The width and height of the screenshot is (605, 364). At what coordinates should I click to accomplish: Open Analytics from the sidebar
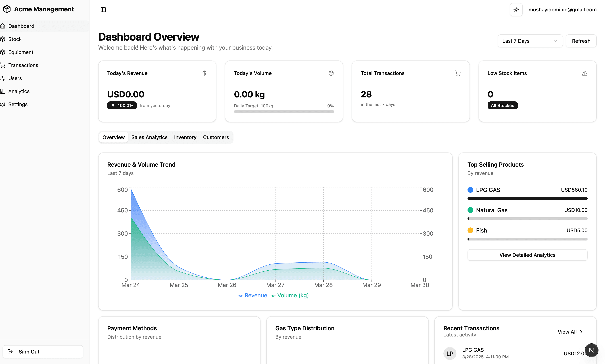[19, 91]
